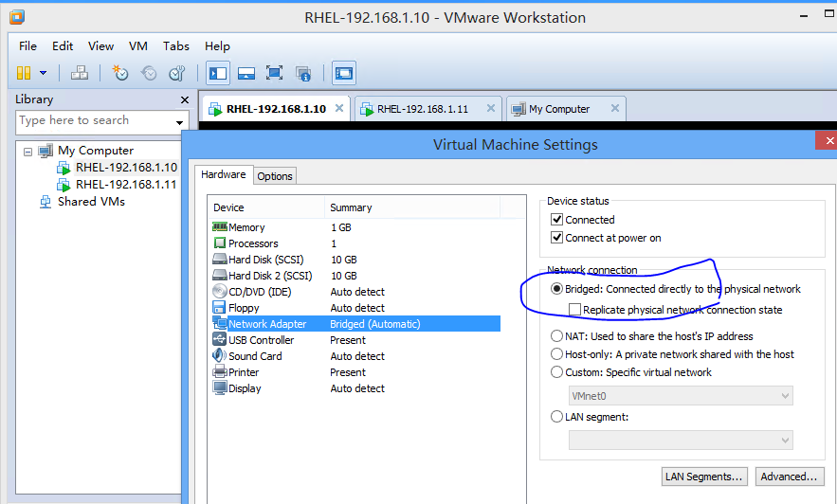Select the Hardware tab in settings
Screen dimensions: 837x504
click(x=223, y=174)
